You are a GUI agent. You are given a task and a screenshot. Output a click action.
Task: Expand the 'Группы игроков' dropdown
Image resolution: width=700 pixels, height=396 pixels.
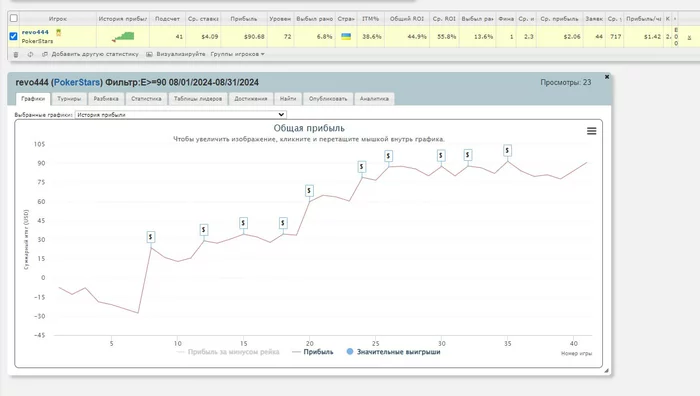pyautogui.click(x=238, y=54)
